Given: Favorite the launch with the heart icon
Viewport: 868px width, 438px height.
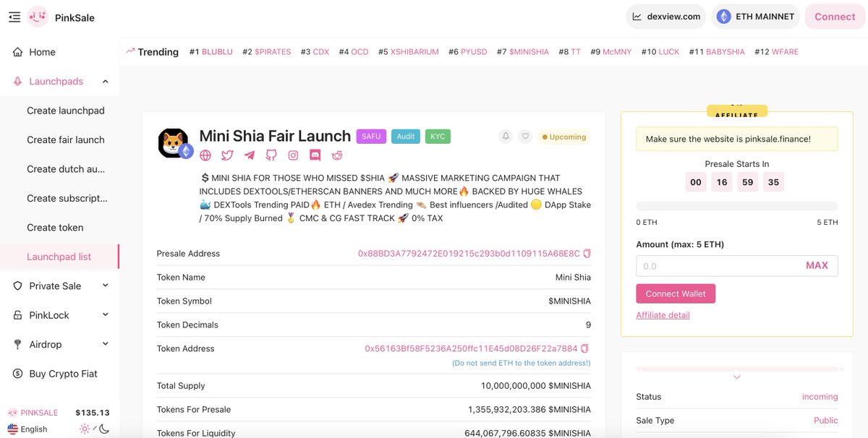Looking at the screenshot, I should 526,136.
